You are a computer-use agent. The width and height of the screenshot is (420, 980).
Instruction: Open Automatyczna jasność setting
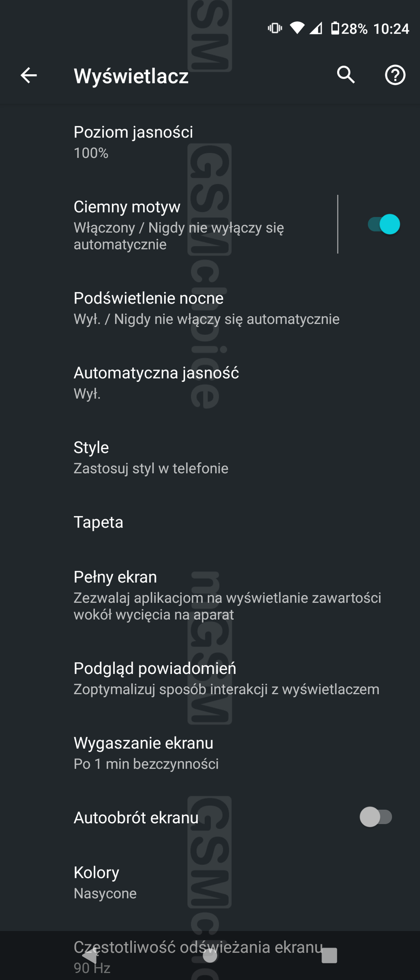click(156, 382)
